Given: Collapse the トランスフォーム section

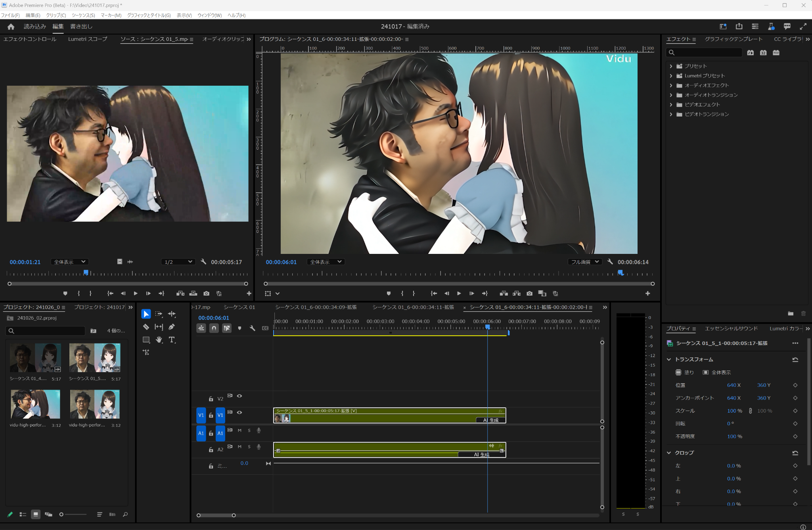Looking at the screenshot, I should click(x=669, y=359).
